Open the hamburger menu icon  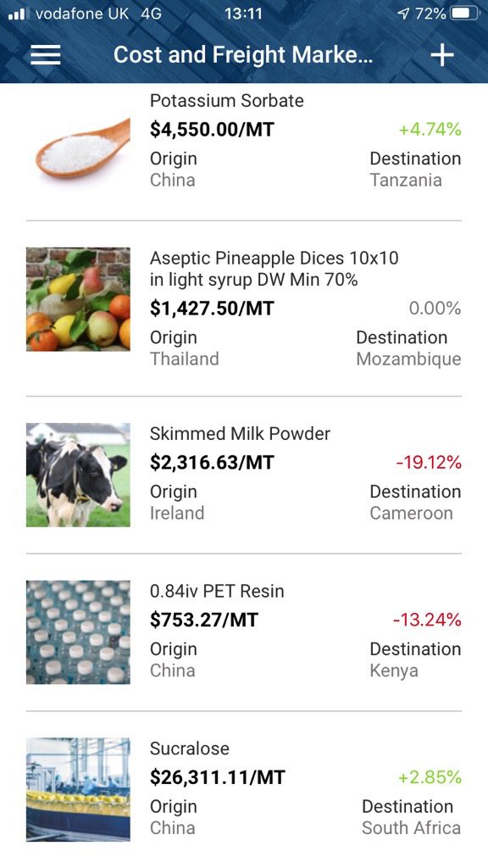point(46,55)
